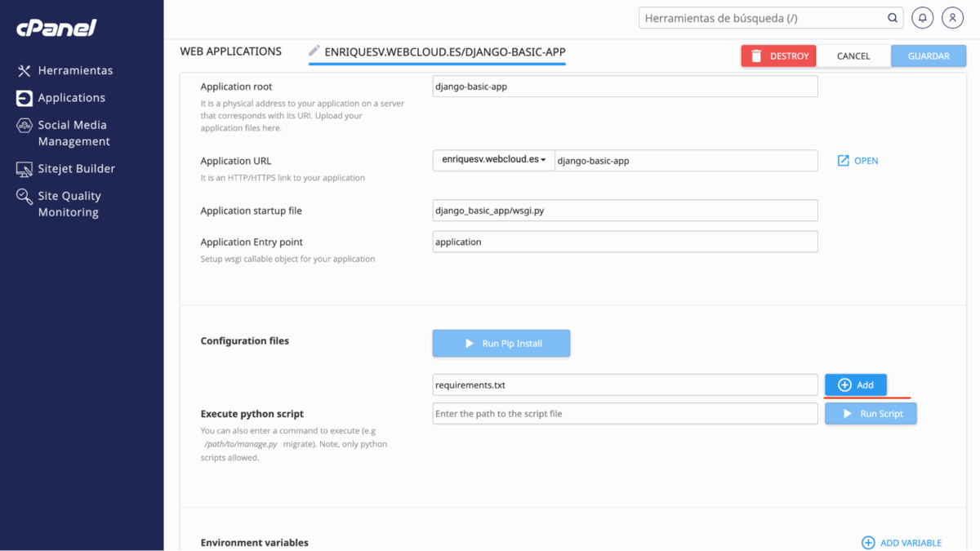Open the user account menu icon
Image resolution: width=980 pixels, height=551 pixels.
(x=952, y=18)
